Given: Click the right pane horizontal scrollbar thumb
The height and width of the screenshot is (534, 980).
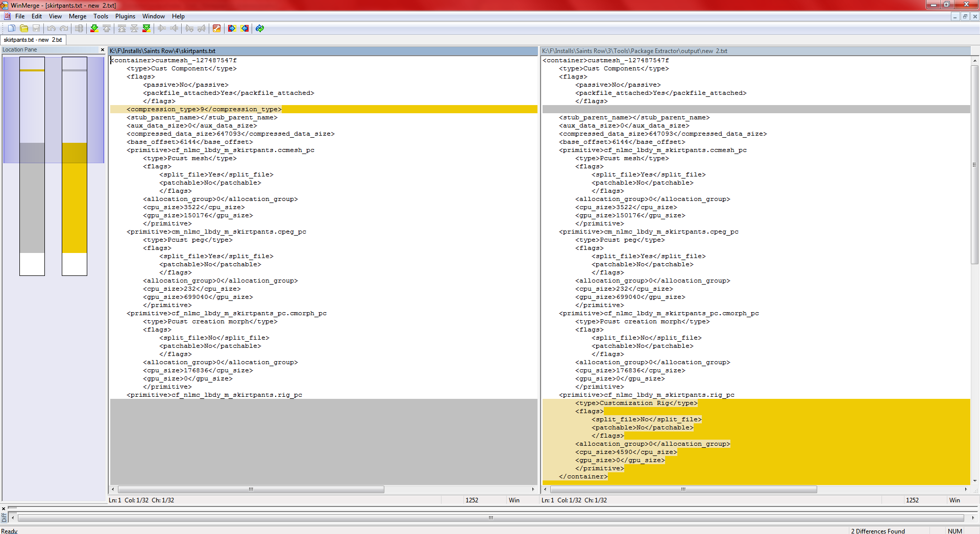Looking at the screenshot, I should click(x=683, y=489).
